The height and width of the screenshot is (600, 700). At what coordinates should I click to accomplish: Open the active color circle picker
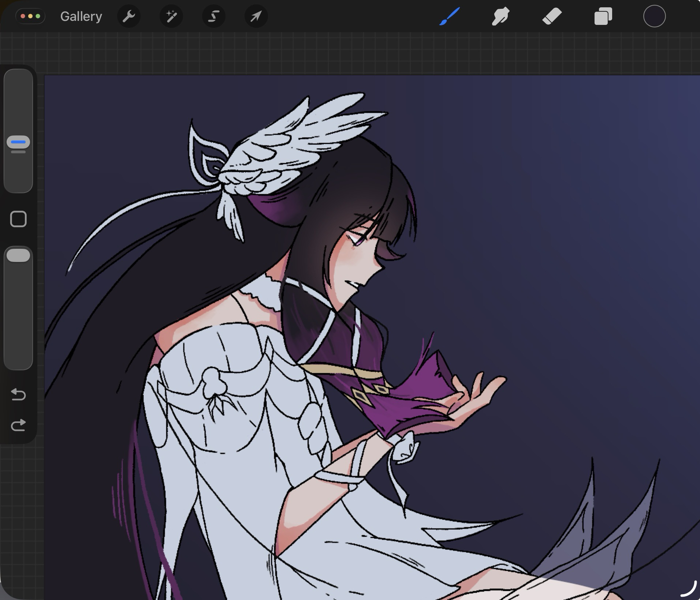pyautogui.click(x=654, y=16)
